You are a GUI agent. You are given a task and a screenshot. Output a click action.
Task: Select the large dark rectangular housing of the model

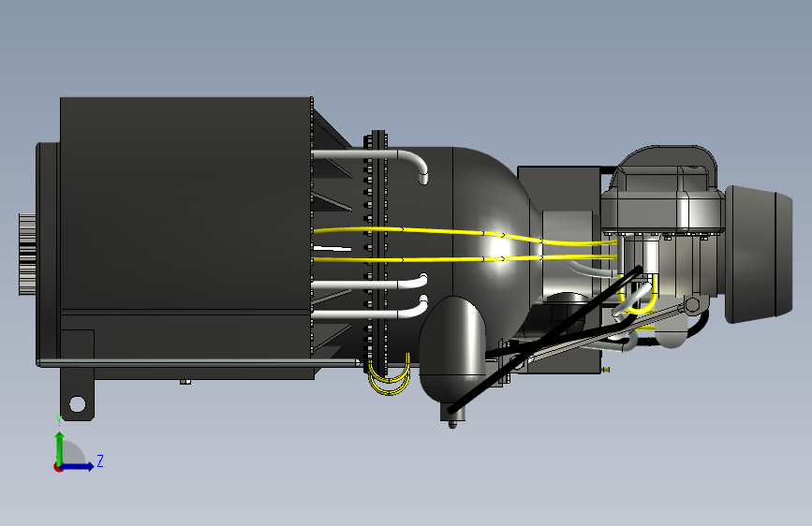[186, 204]
